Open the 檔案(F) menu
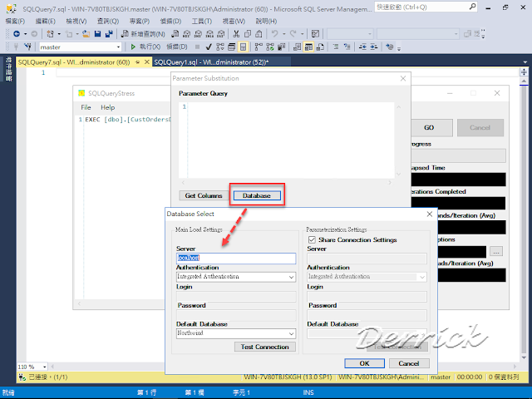This screenshot has height=399, width=532. [15, 21]
